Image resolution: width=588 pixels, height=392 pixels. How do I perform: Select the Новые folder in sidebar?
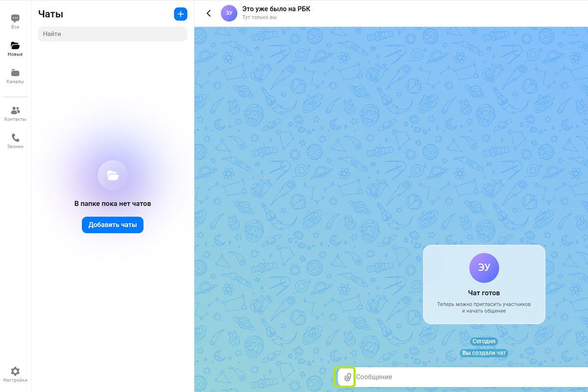point(15,49)
